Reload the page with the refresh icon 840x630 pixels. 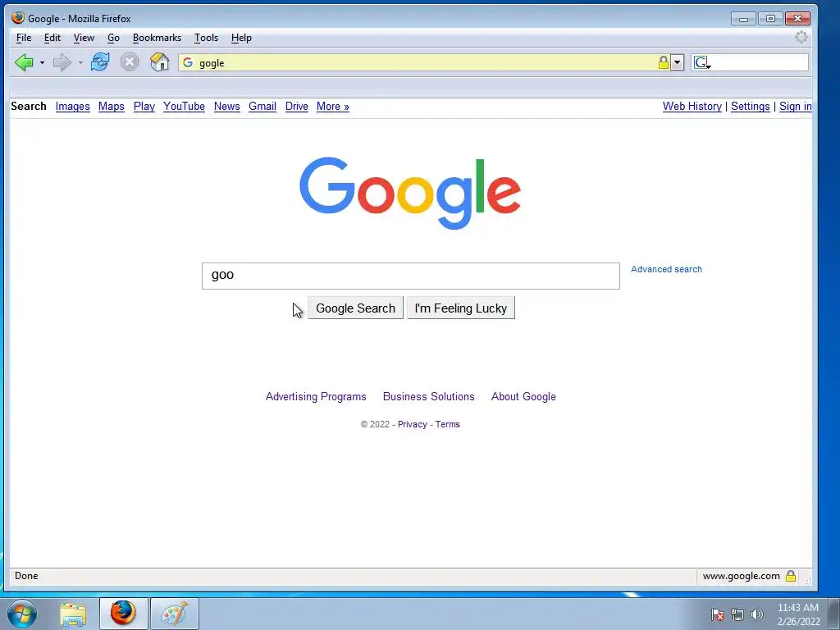click(100, 62)
